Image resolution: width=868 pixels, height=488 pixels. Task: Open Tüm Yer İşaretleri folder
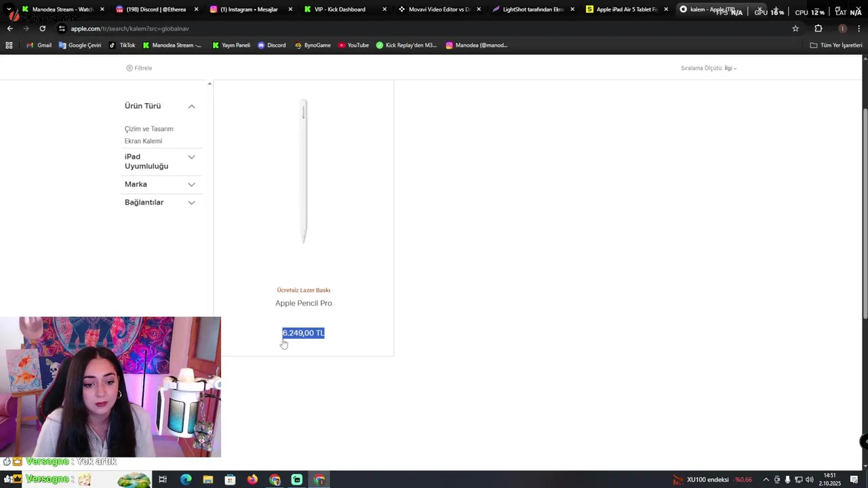pyautogui.click(x=835, y=45)
